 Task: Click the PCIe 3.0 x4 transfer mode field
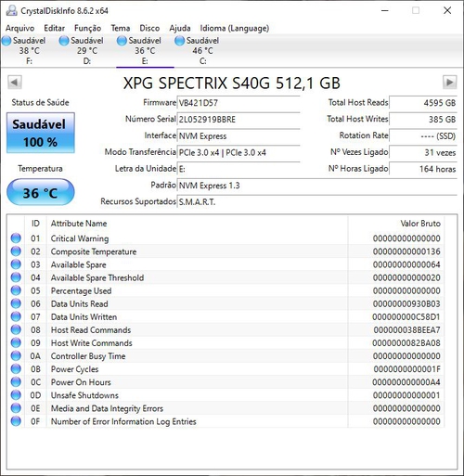(238, 152)
